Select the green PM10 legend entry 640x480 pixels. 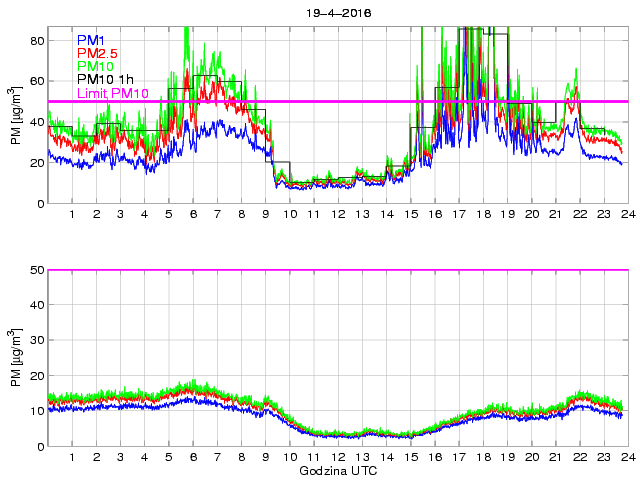point(94,66)
